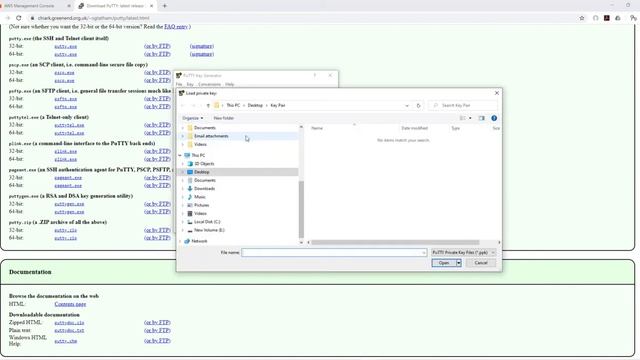Open the FAQ entry link
The height and width of the screenshot is (360, 640).
(x=176, y=27)
